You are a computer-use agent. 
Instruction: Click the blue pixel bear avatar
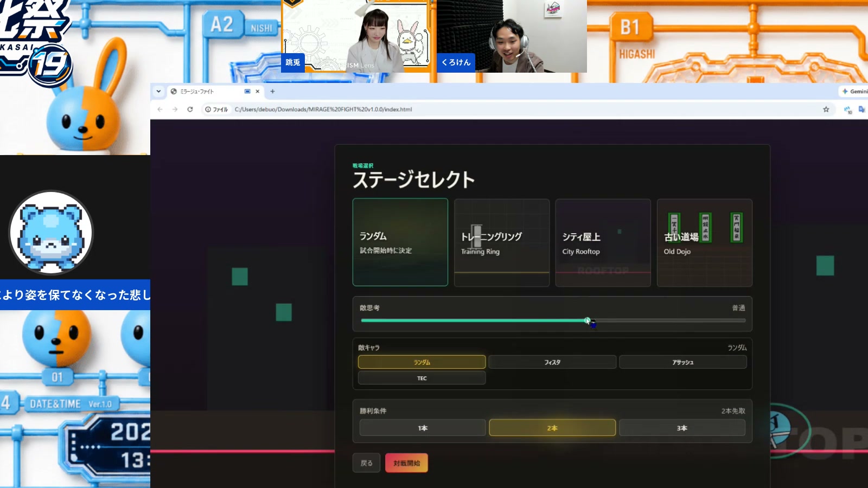[51, 233]
